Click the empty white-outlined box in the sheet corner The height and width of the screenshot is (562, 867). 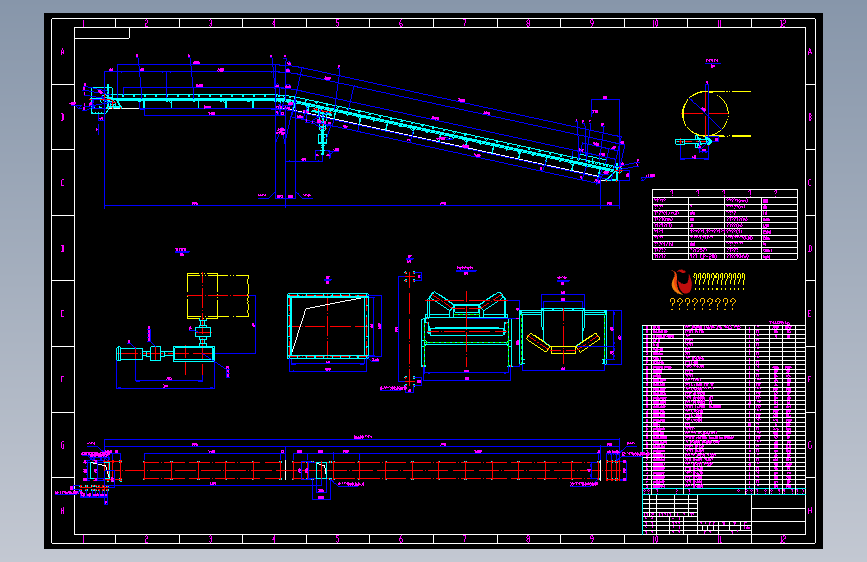coord(102,33)
